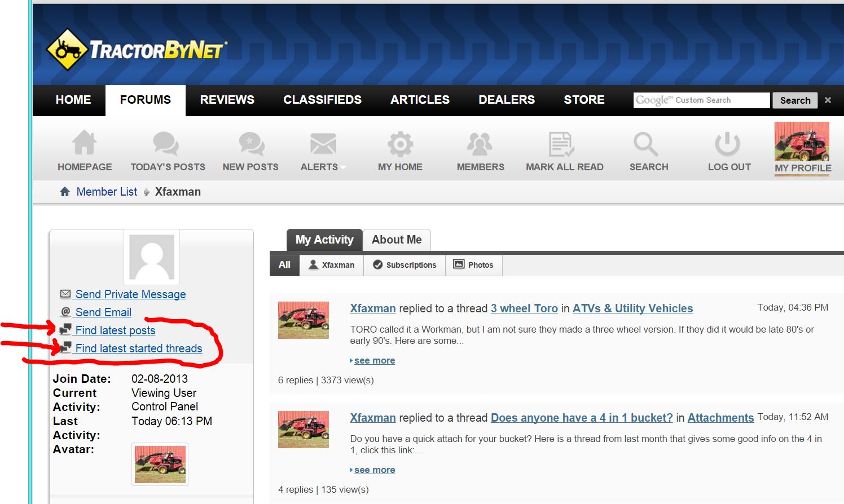The image size is (844, 504).
Task: Open Find latest started threads link
Action: point(138,348)
